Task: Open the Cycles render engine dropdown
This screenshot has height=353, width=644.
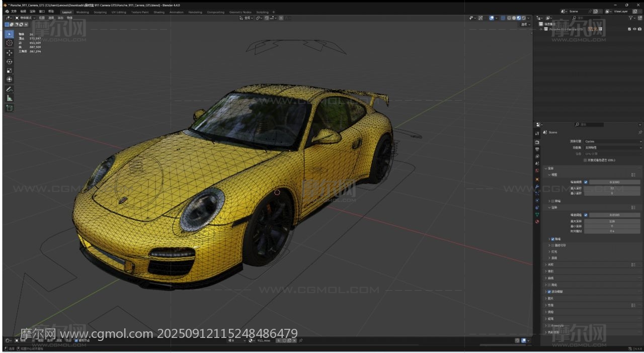Action: (613, 141)
